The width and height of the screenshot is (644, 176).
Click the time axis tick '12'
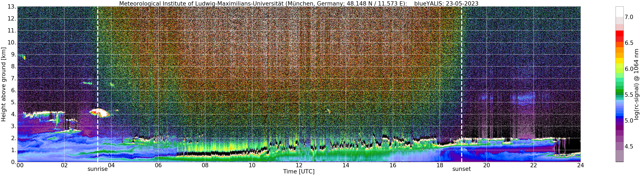pyautogui.click(x=299, y=165)
